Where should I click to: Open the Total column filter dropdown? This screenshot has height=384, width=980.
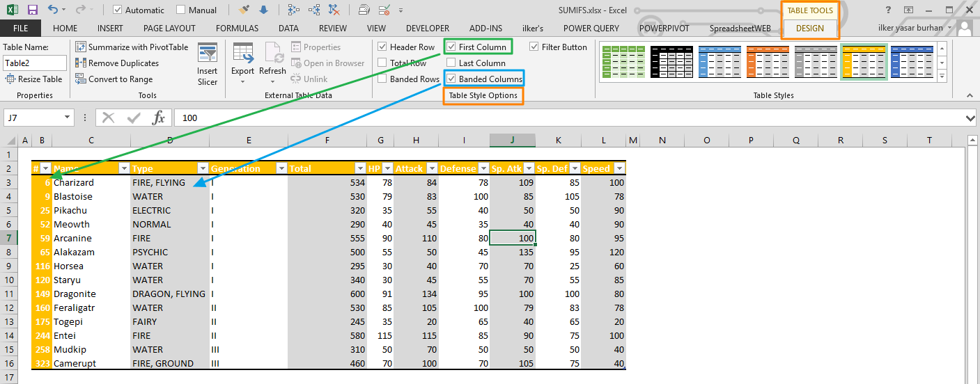(361, 168)
